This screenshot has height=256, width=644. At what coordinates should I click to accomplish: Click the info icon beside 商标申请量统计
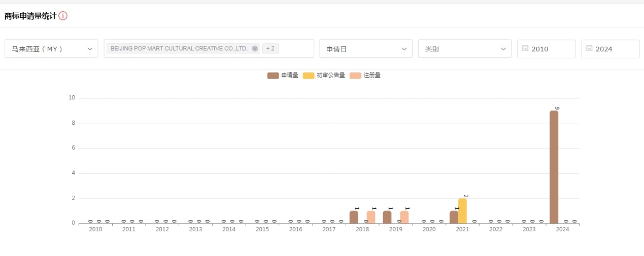click(x=63, y=16)
